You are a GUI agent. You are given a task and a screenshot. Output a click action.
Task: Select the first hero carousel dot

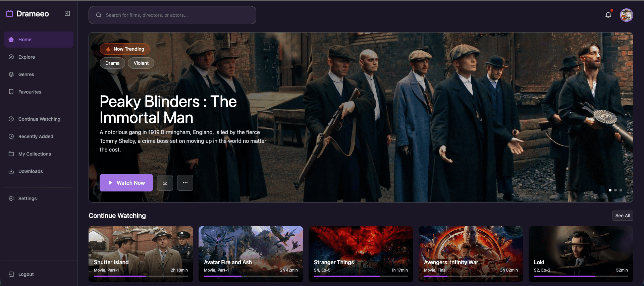[610, 190]
